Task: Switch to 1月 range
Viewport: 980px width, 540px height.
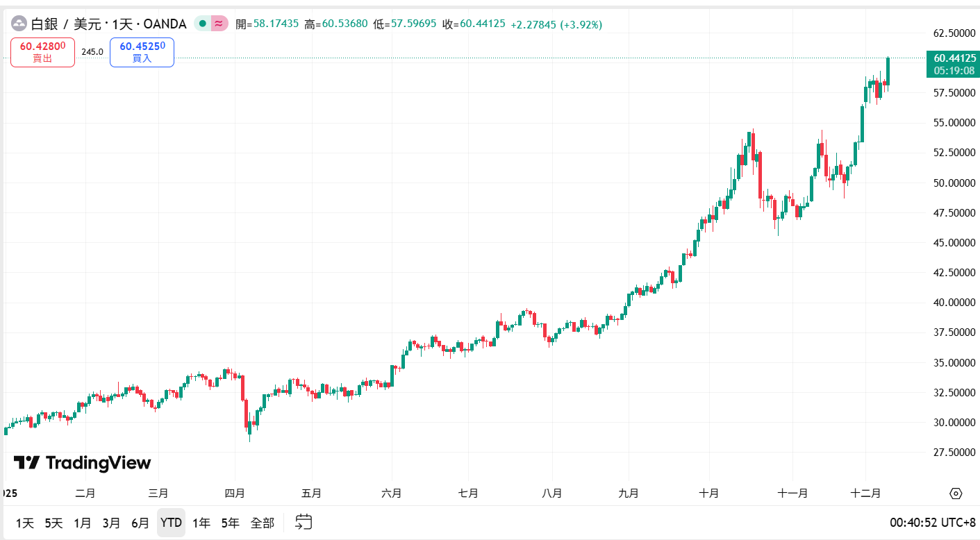Action: [x=82, y=523]
